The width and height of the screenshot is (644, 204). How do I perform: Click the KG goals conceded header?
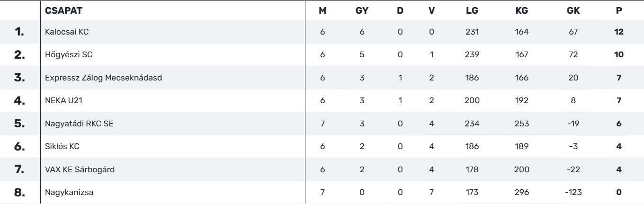521,10
